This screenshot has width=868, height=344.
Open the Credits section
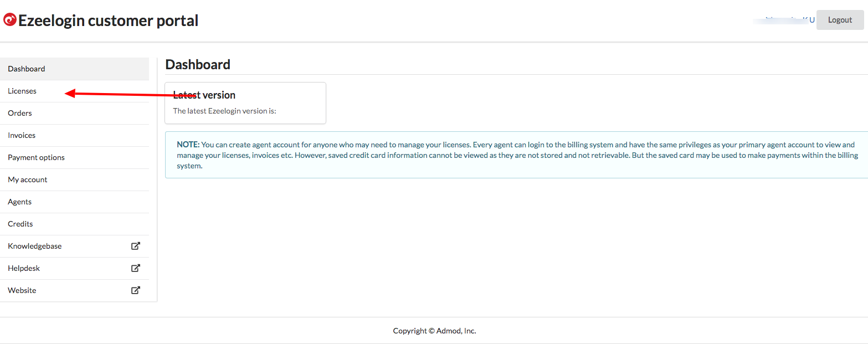click(74, 224)
